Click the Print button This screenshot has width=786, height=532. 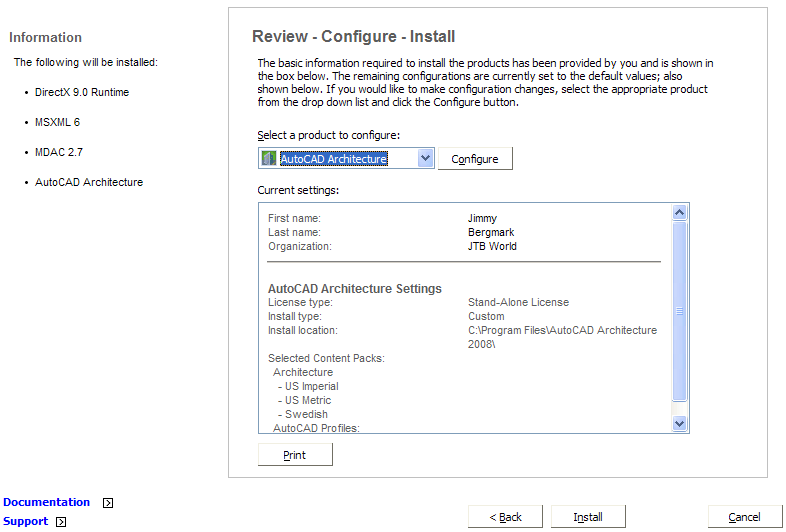tap(295, 455)
